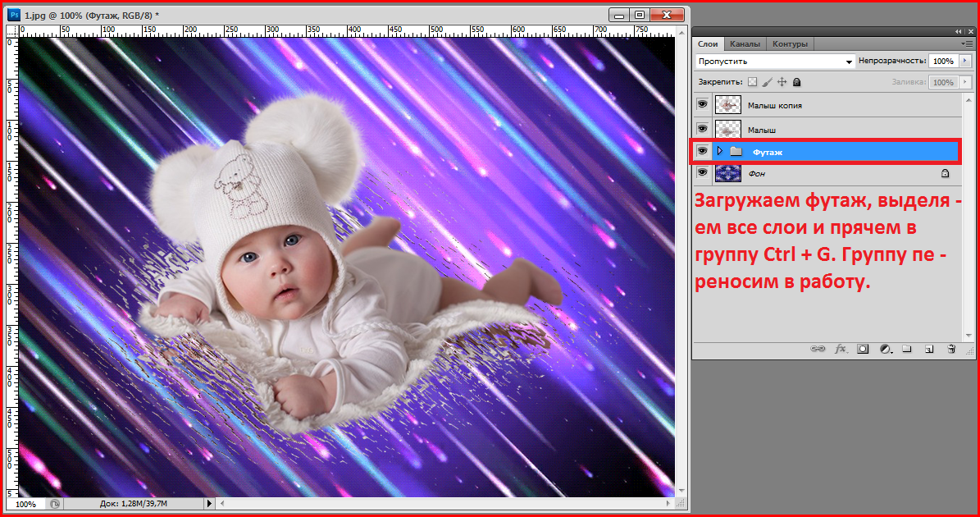
Task: Click the lock icon on Фон layer
Action: (945, 173)
